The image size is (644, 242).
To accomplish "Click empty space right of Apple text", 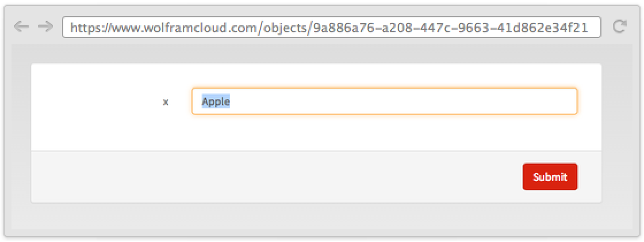I will [402, 101].
